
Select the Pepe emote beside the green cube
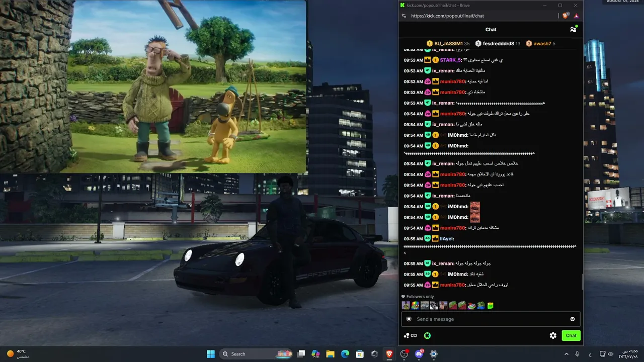(480, 305)
